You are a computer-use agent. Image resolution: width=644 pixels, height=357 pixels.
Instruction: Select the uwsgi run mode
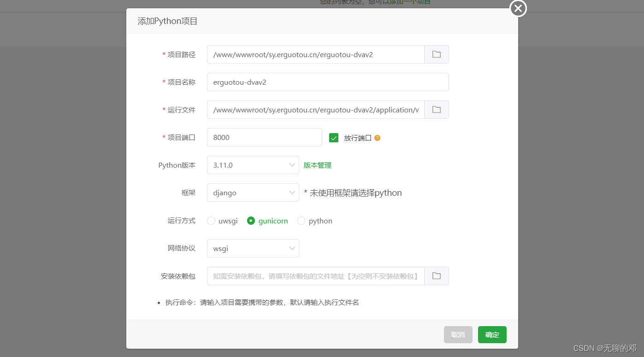pos(211,221)
